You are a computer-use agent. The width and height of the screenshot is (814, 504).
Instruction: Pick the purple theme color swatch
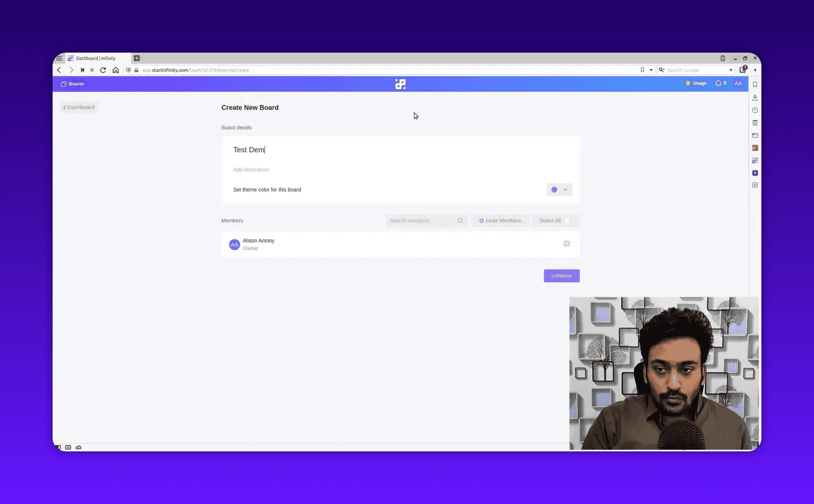click(554, 189)
